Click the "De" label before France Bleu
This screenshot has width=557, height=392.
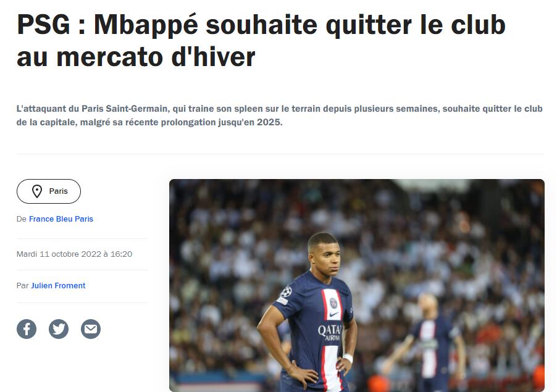tap(22, 219)
